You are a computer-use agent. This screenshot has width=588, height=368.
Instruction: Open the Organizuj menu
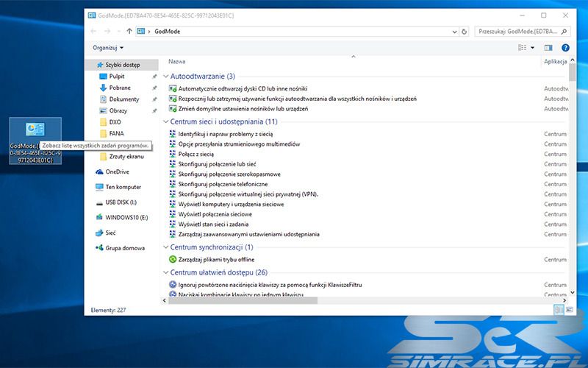[107, 48]
